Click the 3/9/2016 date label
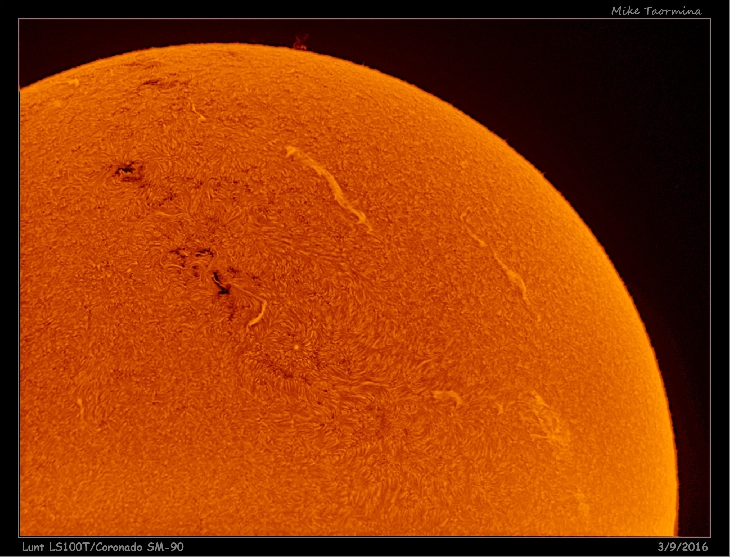Screen dimensions: 730x557 coord(683,547)
